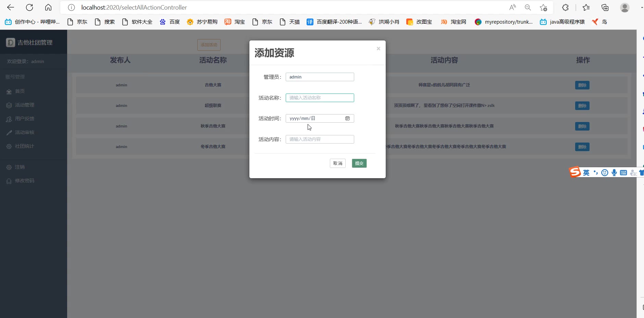Open the 软件大全 bookmark
644x318 pixels.
137,22
